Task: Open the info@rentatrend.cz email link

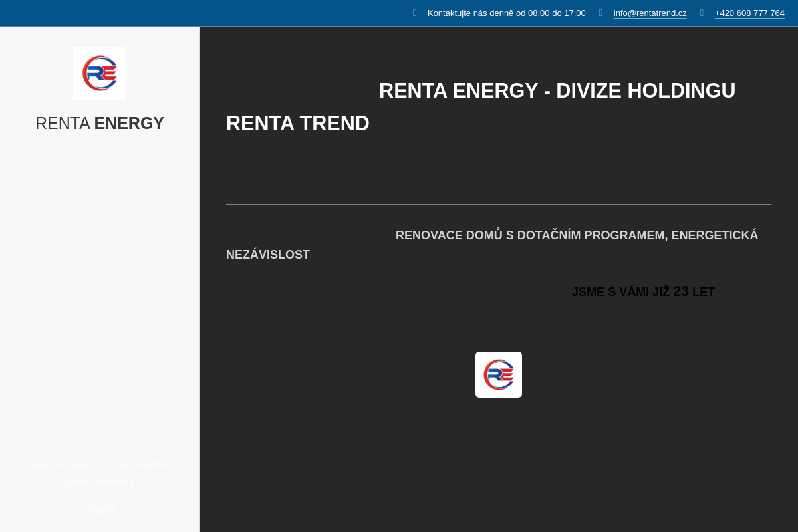Action: (650, 13)
